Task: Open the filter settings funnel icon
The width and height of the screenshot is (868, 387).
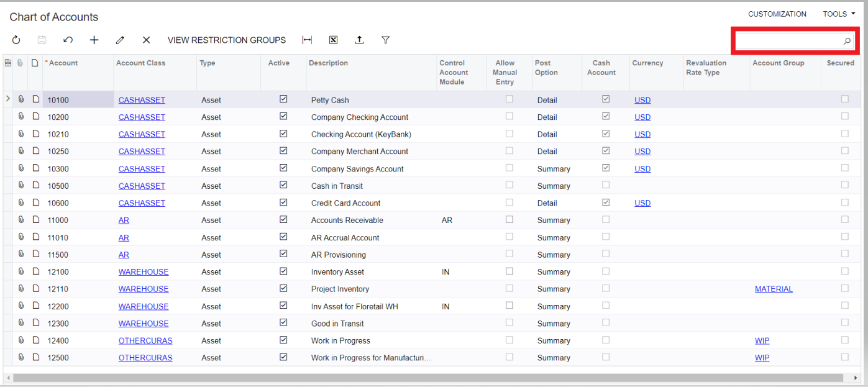Action: pyautogui.click(x=385, y=40)
